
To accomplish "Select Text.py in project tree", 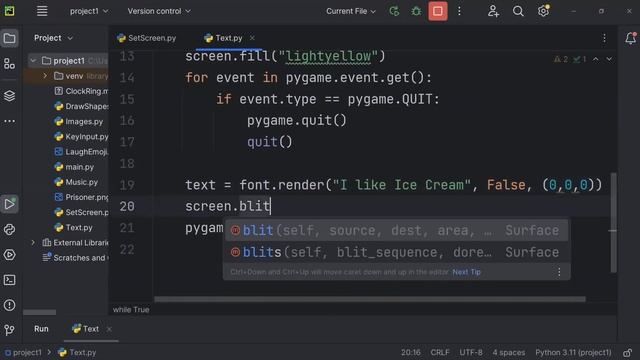I will [73, 227].
